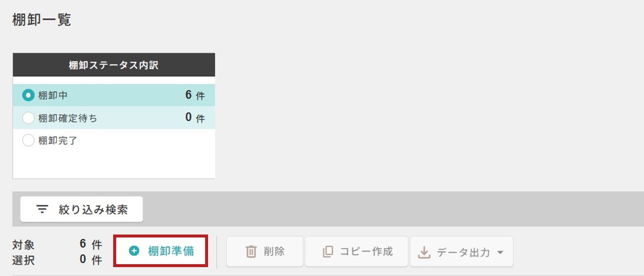
Task: Click the 6 件 count beside 棚卸中
Action: coord(195,95)
